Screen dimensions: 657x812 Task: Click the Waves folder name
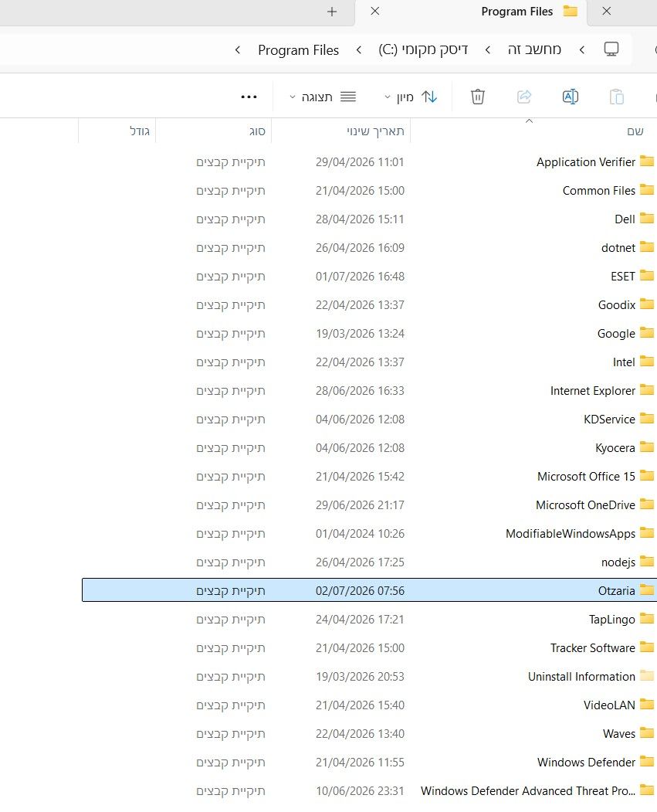pyautogui.click(x=618, y=733)
